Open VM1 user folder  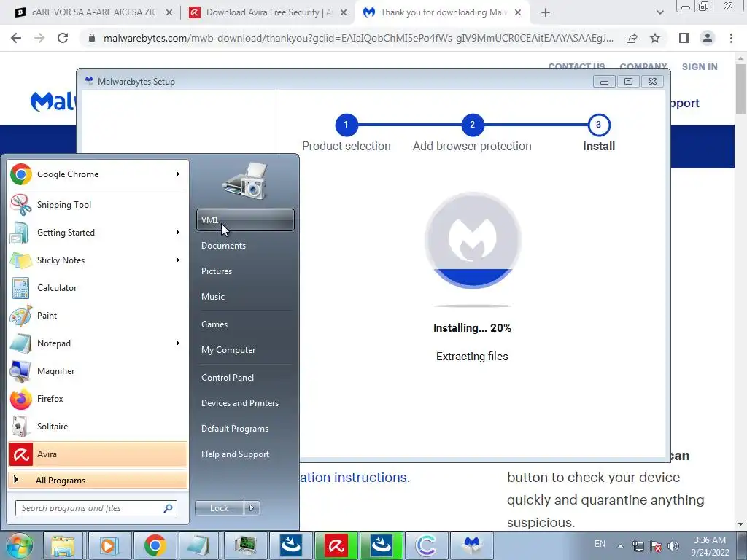click(x=245, y=220)
